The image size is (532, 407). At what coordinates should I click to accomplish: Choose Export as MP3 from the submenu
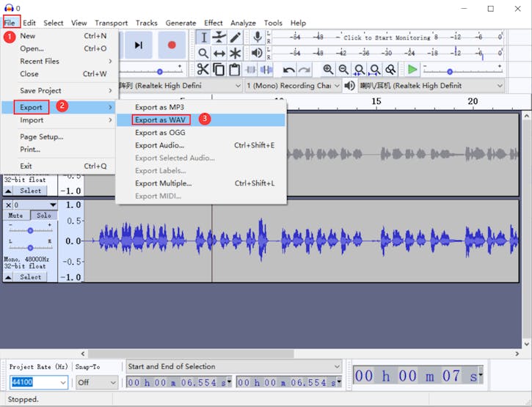click(x=159, y=108)
